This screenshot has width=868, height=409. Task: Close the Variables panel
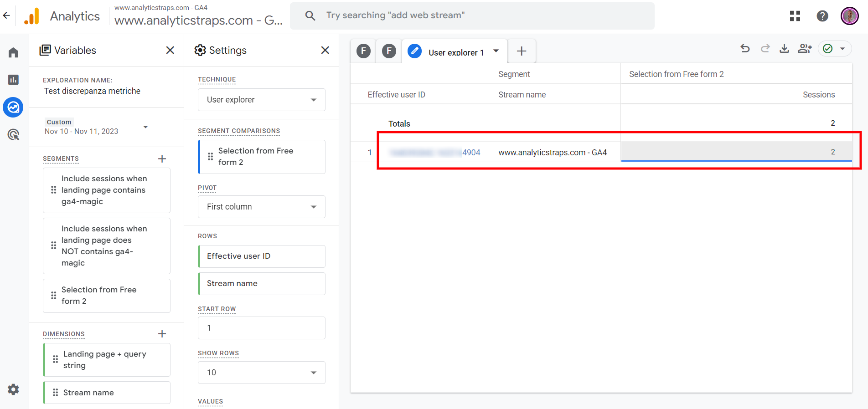tap(170, 50)
